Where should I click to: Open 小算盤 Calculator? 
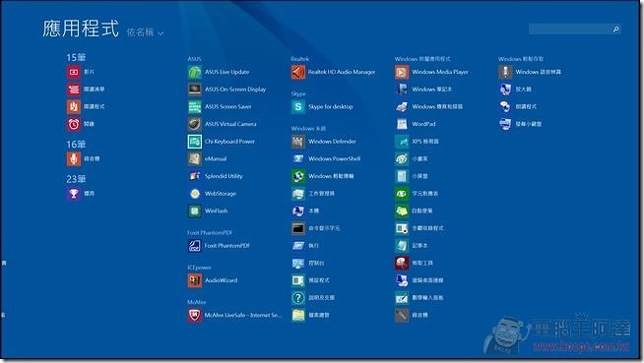point(412,176)
